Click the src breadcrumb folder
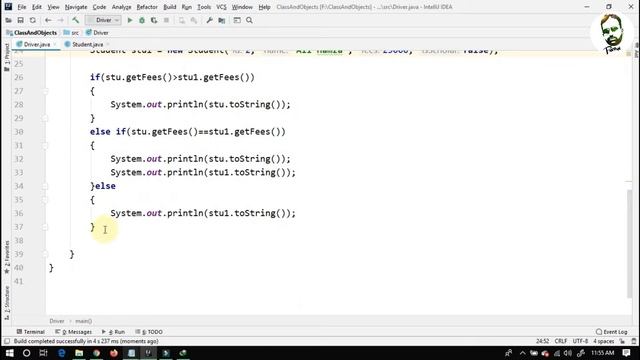The height and width of the screenshot is (360, 640). click(71, 33)
